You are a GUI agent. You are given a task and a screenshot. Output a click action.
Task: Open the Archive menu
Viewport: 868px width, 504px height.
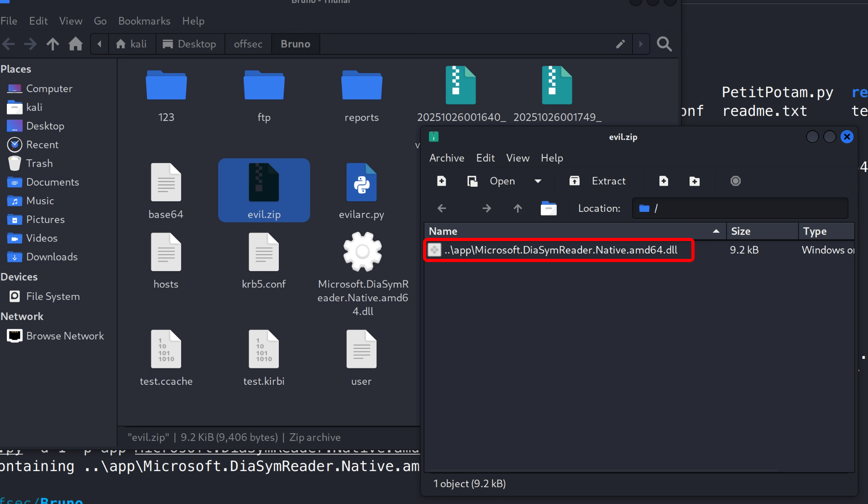[x=446, y=158]
